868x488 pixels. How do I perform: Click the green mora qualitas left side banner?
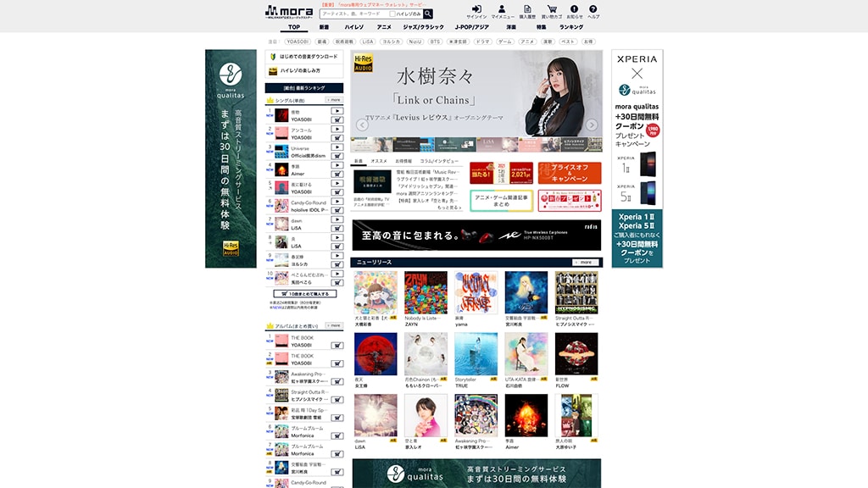click(231, 158)
